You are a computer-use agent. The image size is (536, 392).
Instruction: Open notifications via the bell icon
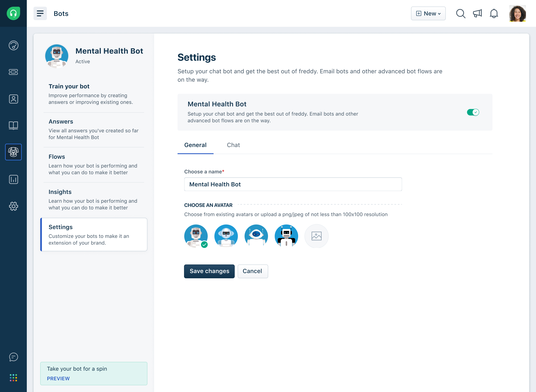coord(494,14)
